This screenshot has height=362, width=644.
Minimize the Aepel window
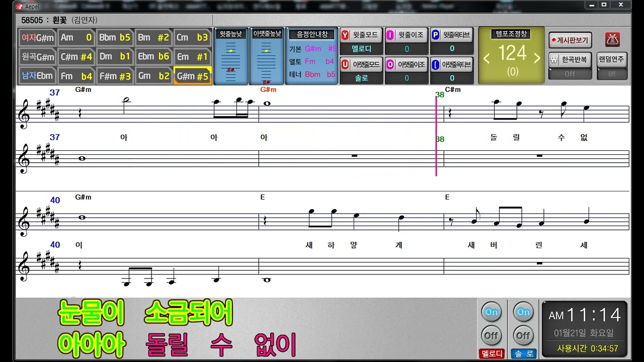click(591, 5)
